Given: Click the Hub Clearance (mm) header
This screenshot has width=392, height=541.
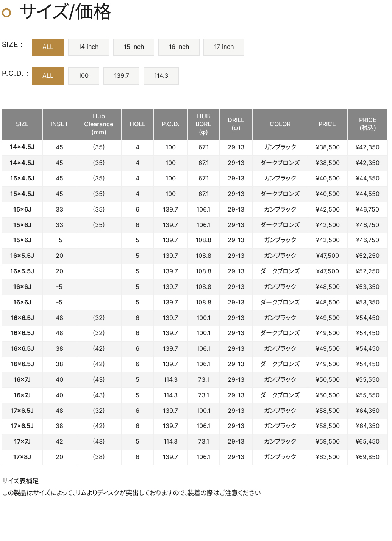Looking at the screenshot, I should (98, 124).
